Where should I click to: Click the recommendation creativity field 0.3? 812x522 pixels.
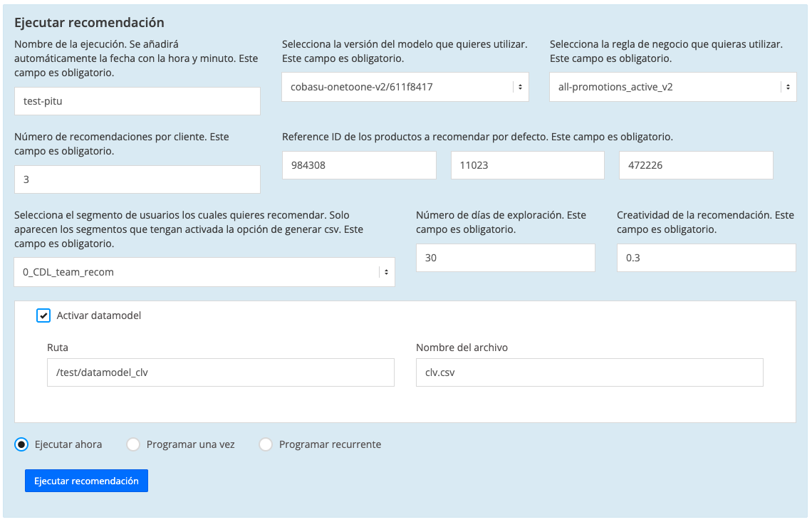pos(706,258)
